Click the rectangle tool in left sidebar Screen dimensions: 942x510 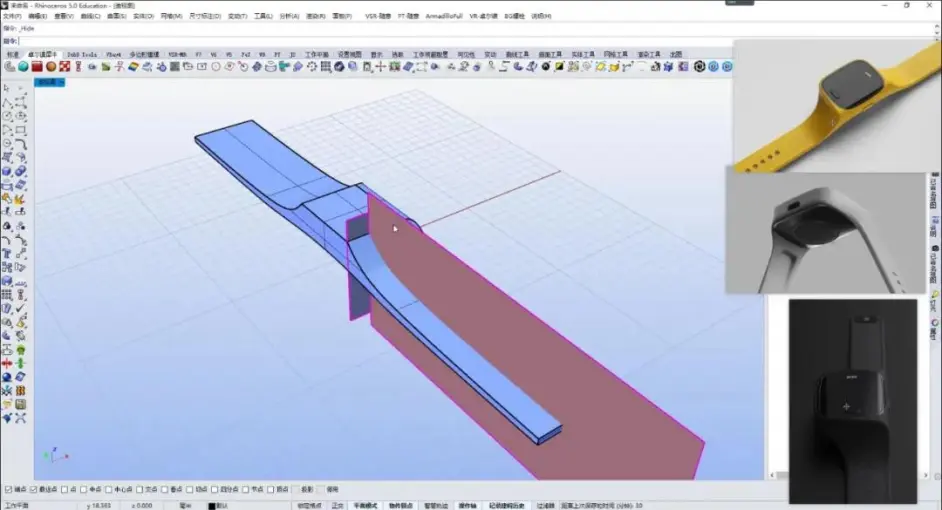pyautogui.click(x=20, y=130)
